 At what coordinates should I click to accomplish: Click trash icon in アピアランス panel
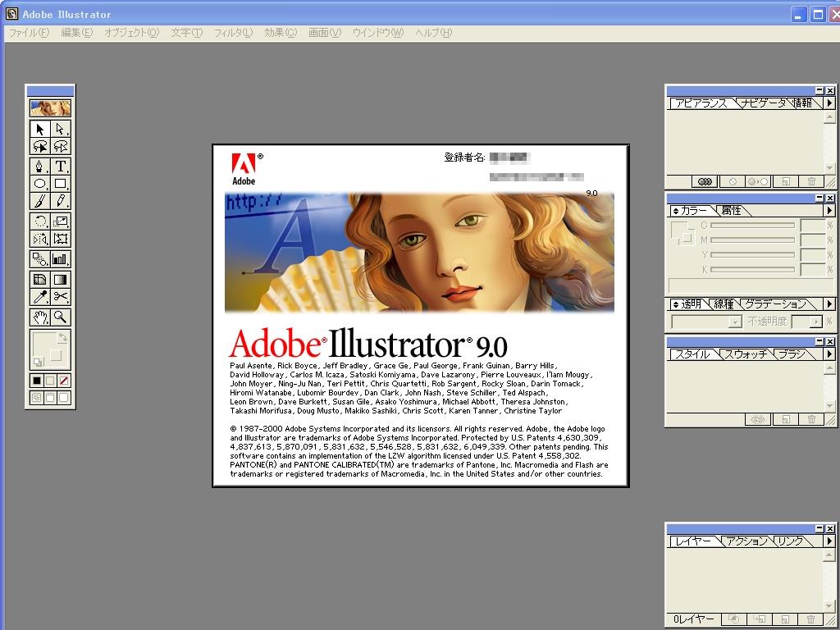pos(811,181)
